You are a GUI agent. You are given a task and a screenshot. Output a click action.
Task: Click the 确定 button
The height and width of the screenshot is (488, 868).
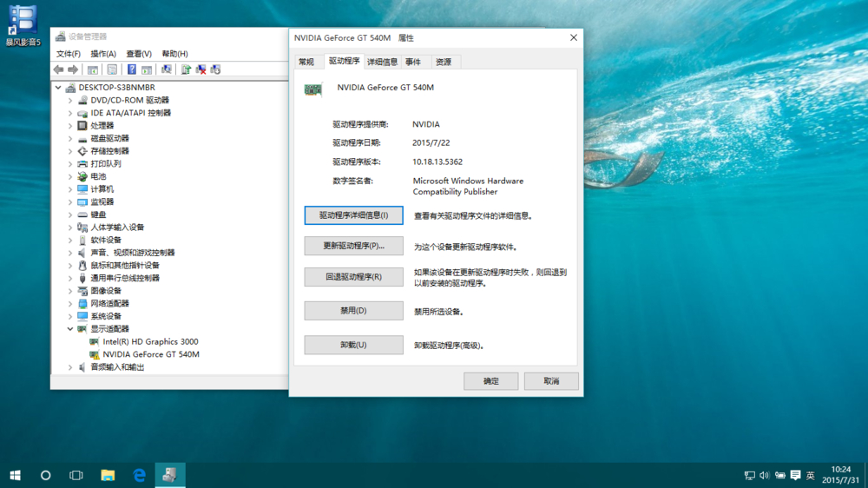(x=491, y=381)
